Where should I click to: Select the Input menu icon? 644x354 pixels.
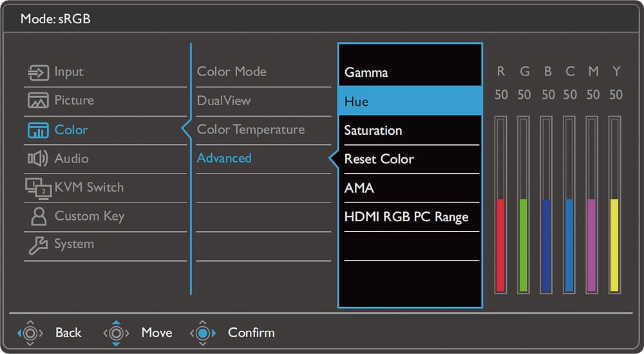coord(38,73)
